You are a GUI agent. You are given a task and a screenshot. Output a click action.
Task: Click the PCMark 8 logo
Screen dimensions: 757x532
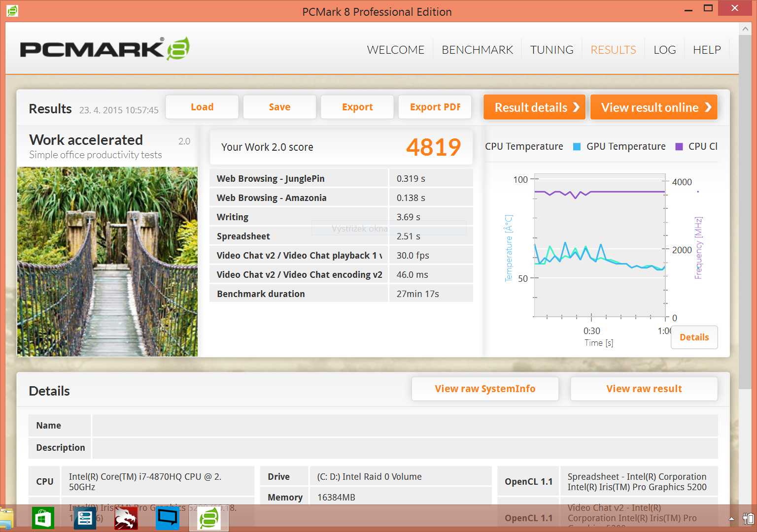click(104, 49)
